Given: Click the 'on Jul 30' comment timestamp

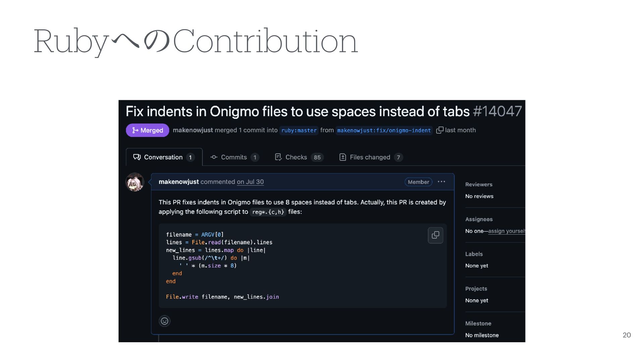Looking at the screenshot, I should pos(250,182).
